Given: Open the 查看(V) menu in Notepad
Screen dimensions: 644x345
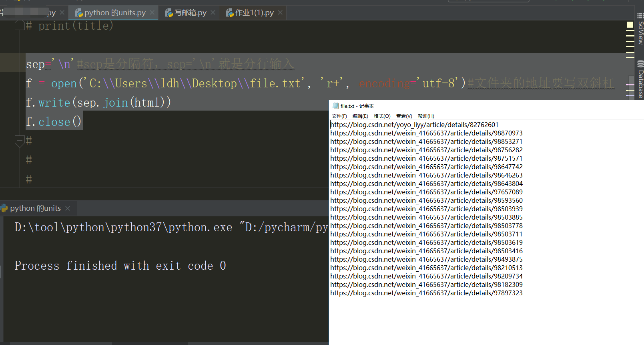Looking at the screenshot, I should pyautogui.click(x=404, y=116).
